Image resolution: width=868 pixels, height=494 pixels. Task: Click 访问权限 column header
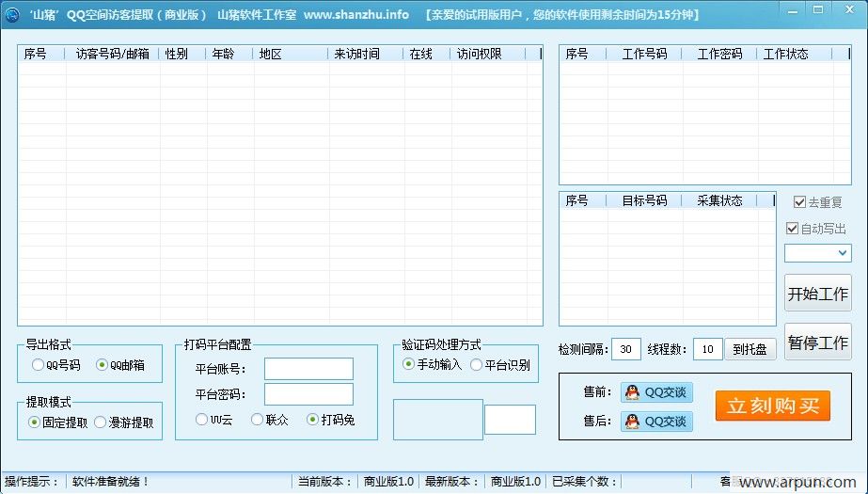(x=488, y=54)
